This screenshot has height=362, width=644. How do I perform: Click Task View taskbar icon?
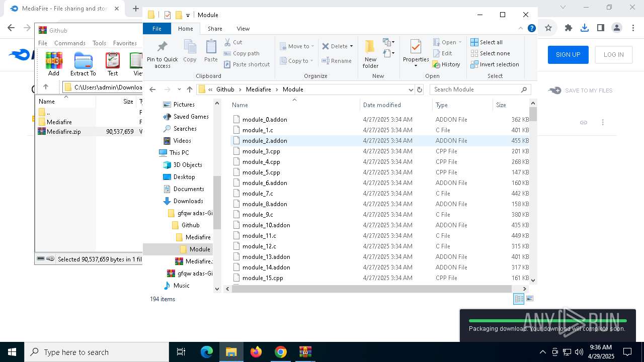click(x=182, y=352)
